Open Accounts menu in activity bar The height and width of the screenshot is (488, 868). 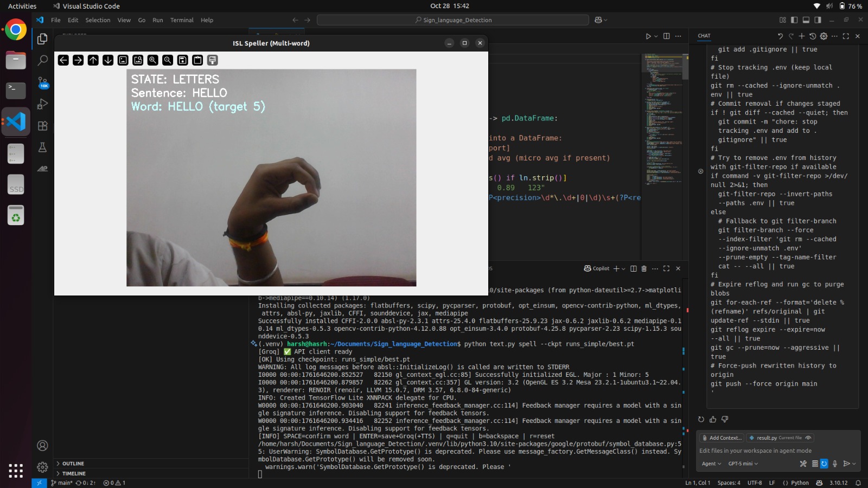(x=42, y=446)
